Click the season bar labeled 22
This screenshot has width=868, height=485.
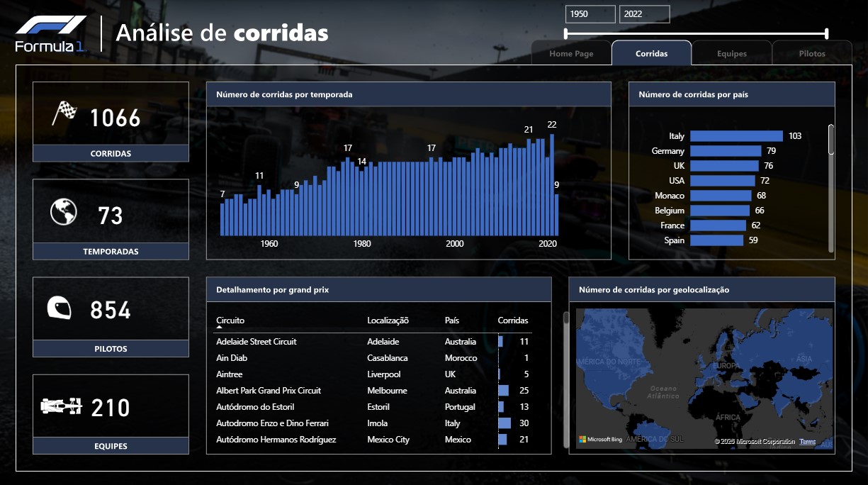552,184
